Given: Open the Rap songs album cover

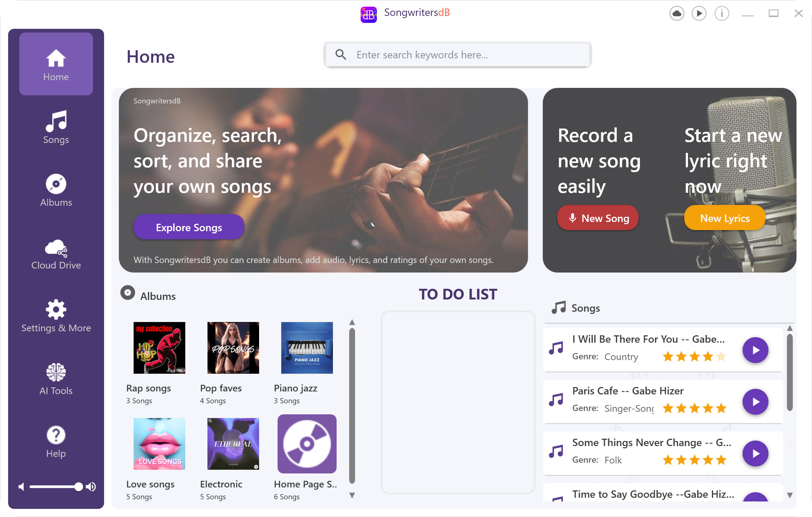Looking at the screenshot, I should tap(159, 348).
